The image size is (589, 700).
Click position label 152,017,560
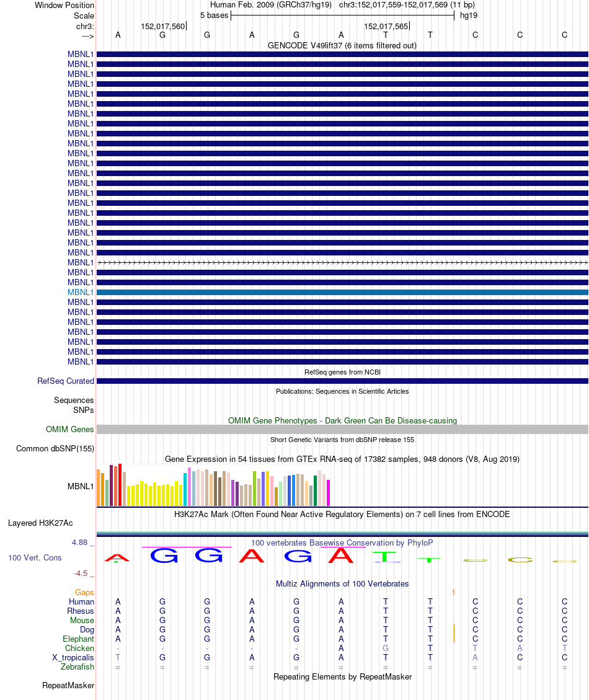(x=162, y=26)
